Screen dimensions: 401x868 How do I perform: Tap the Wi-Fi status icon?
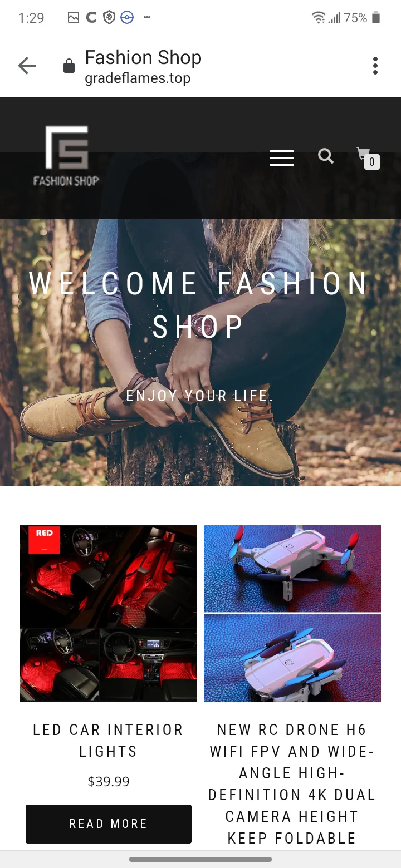pyautogui.click(x=318, y=18)
